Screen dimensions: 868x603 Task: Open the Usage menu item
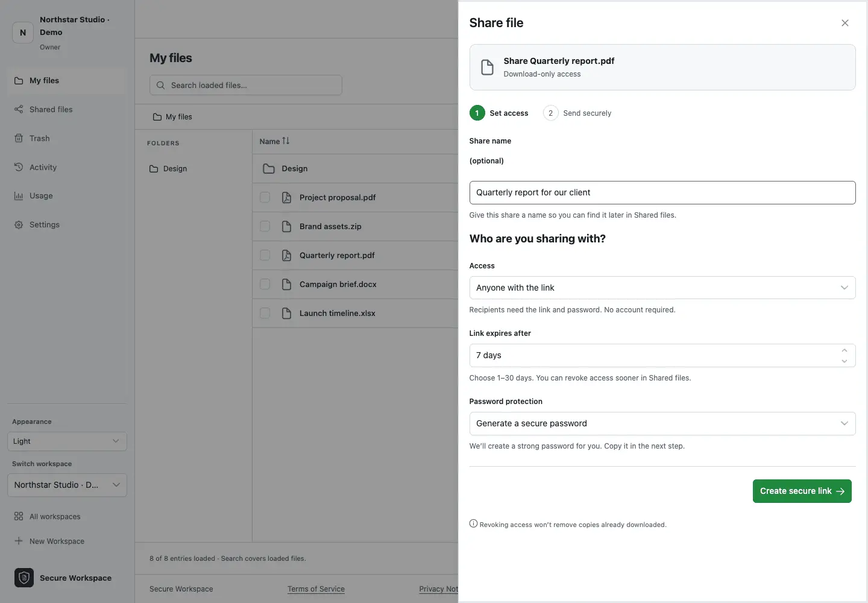click(x=66, y=196)
